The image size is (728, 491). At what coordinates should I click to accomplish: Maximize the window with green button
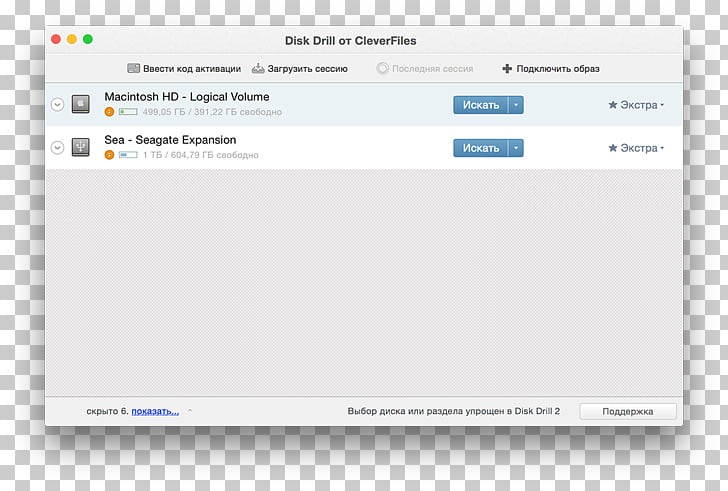pyautogui.click(x=88, y=39)
